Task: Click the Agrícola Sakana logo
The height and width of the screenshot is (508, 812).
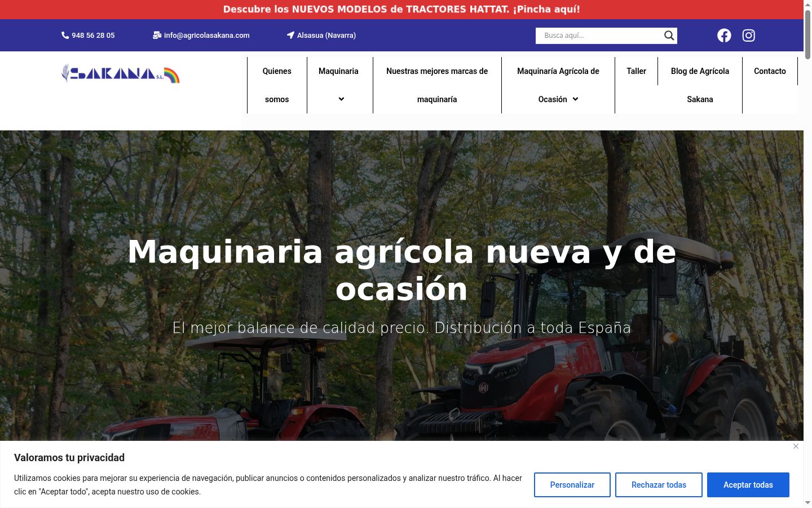Action: coord(121,73)
